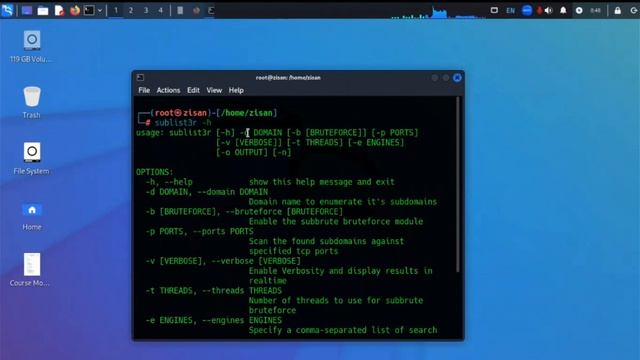640x360 pixels.
Task: Close the terminal with blue X button
Action: [x=457, y=78]
